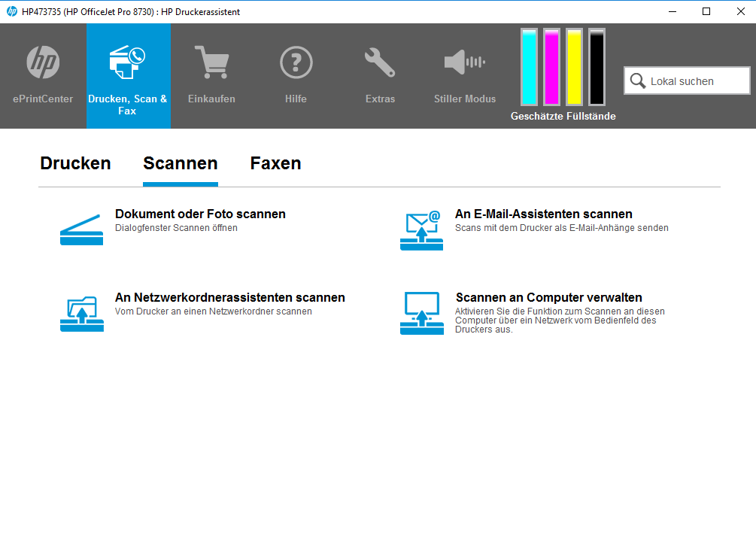The image size is (756, 556).
Task: Switch to the Scannen tab
Action: tap(181, 163)
